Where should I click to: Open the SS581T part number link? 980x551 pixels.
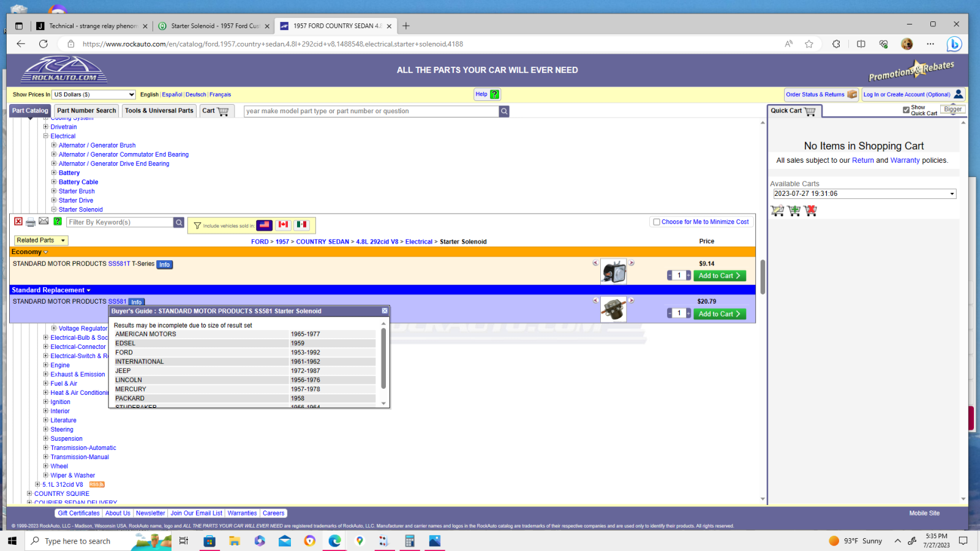point(119,264)
